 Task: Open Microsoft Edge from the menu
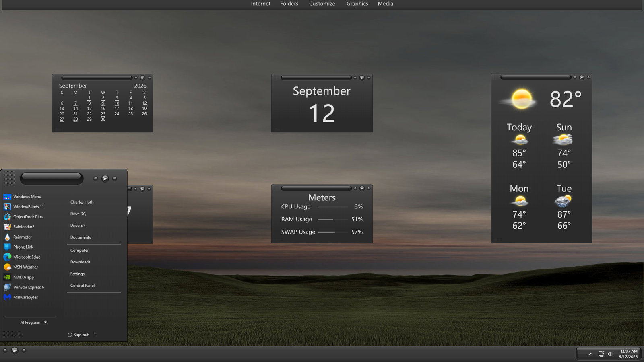tap(22, 257)
